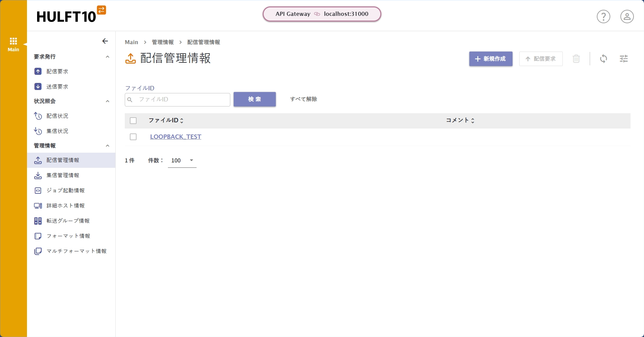Screen dimensions: 644x337
Task: Check the LOOPBACK_TEST row checkbox
Action: pyautogui.click(x=133, y=136)
